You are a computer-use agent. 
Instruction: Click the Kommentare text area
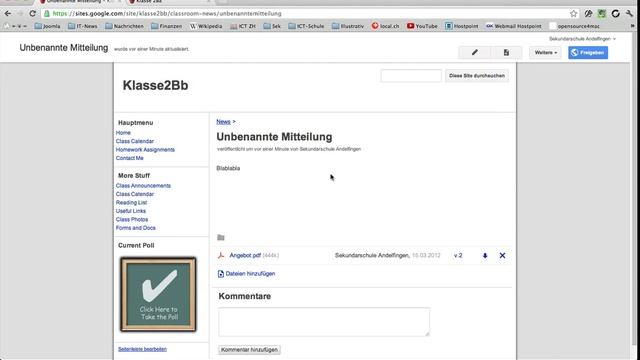(x=324, y=322)
